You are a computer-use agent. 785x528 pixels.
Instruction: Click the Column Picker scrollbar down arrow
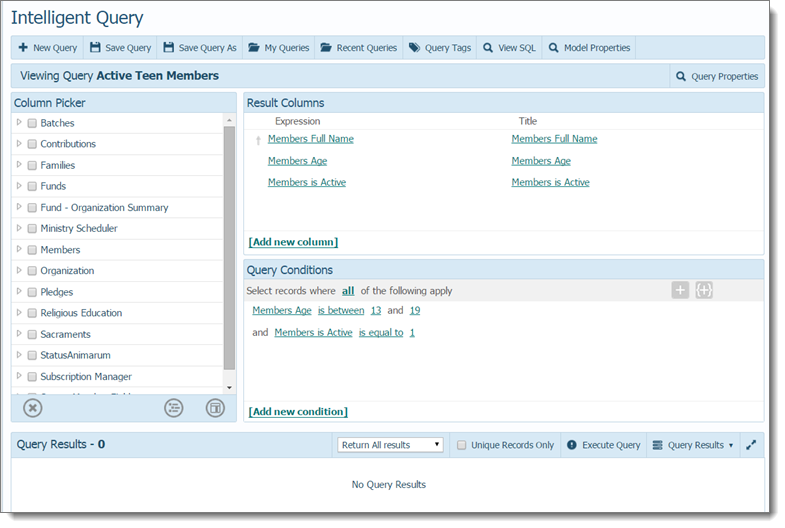pyautogui.click(x=229, y=387)
